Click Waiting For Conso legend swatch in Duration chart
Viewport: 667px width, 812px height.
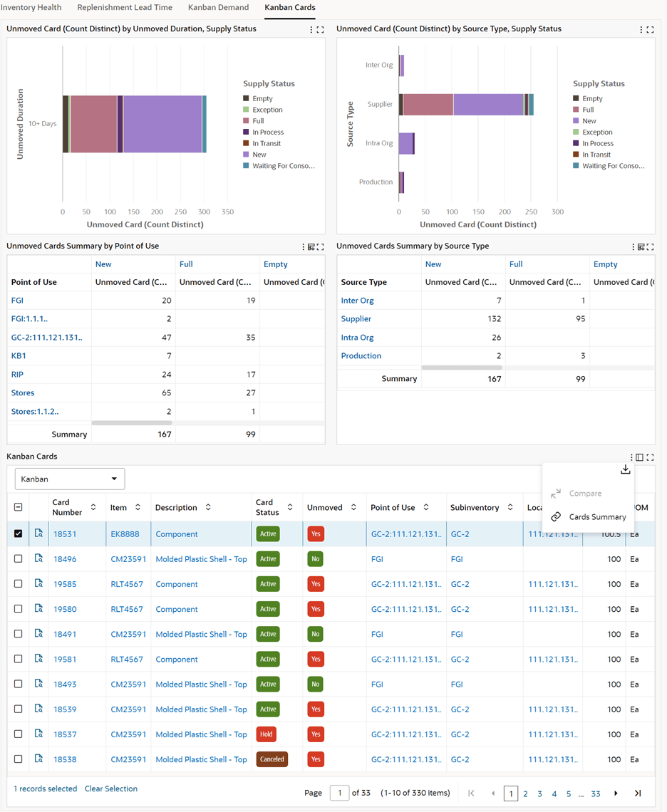pos(246,166)
